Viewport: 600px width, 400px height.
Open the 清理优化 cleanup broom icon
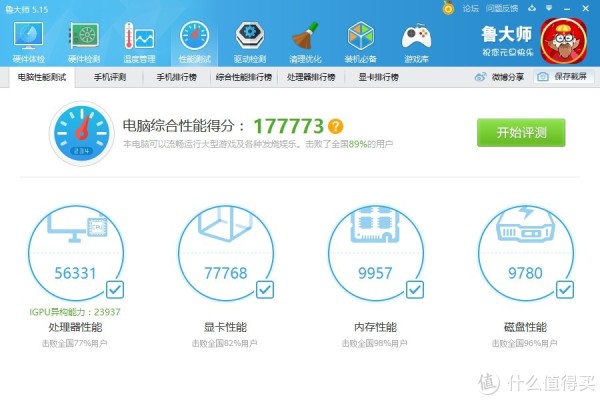(305, 42)
